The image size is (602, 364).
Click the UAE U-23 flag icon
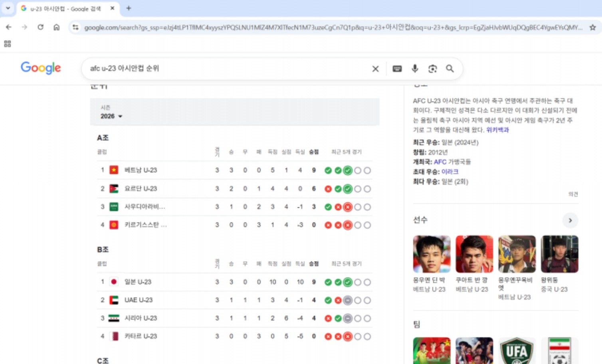114,300
